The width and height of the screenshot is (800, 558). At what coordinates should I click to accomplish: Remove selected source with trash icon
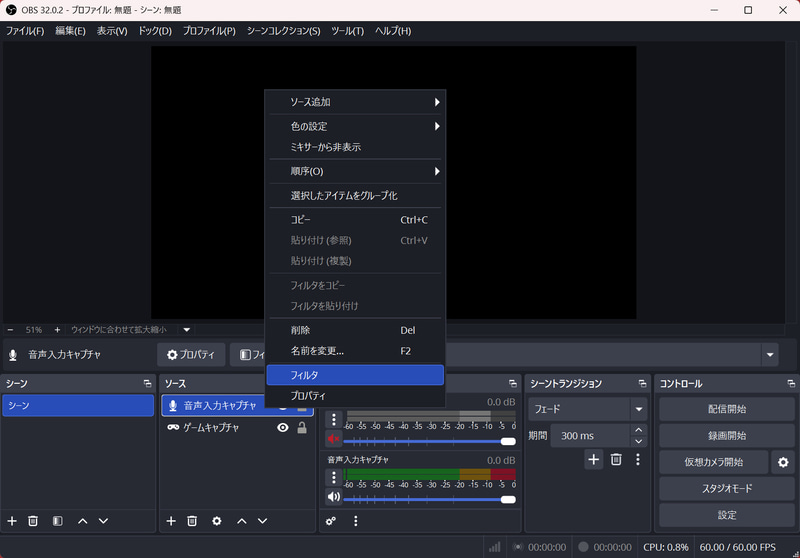192,521
